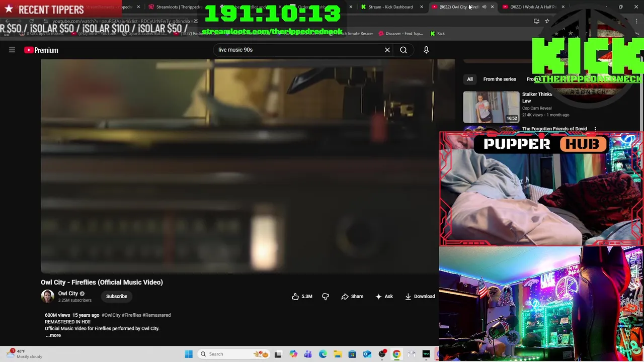The width and height of the screenshot is (644, 362).
Task: Expand the description with ...more
Action: point(53,335)
